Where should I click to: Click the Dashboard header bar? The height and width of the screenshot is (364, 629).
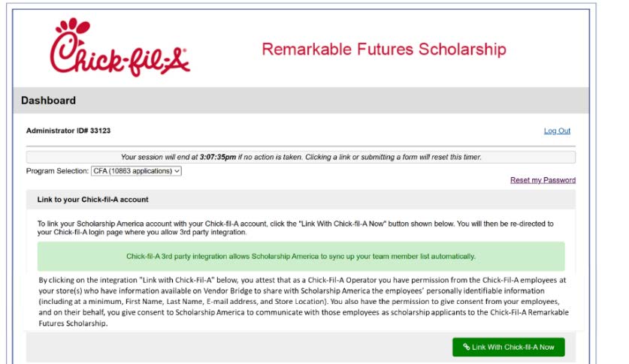point(301,100)
